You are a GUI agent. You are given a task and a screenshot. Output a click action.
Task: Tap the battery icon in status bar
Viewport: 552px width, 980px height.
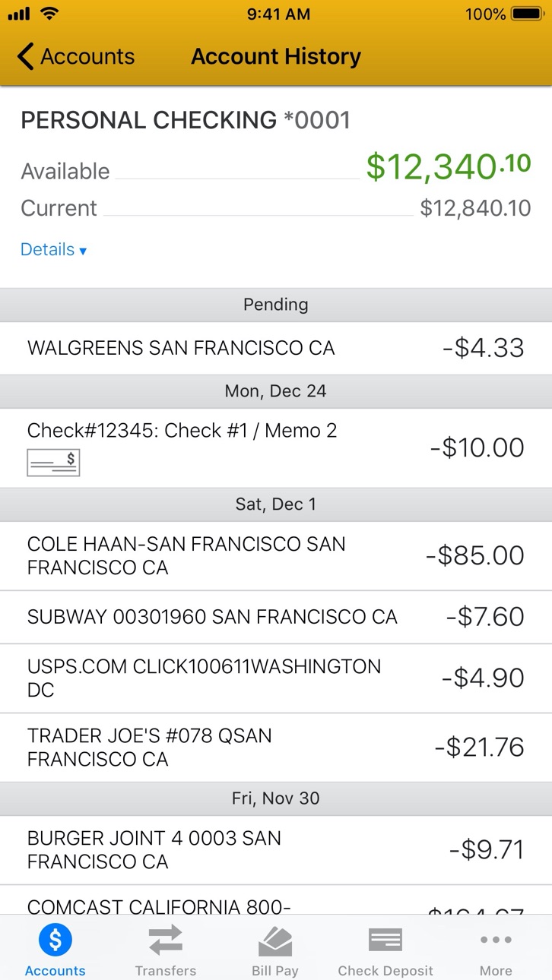coord(528,14)
